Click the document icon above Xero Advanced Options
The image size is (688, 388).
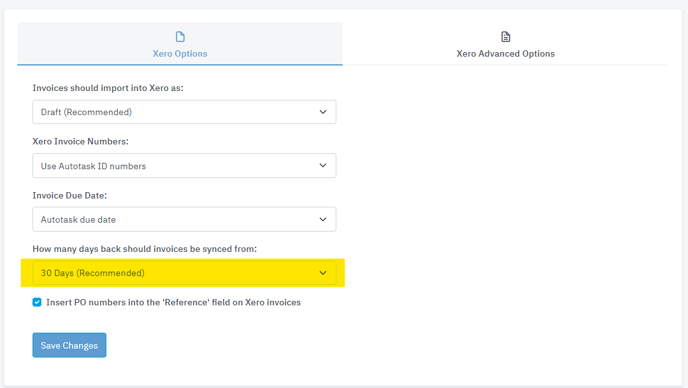click(505, 36)
